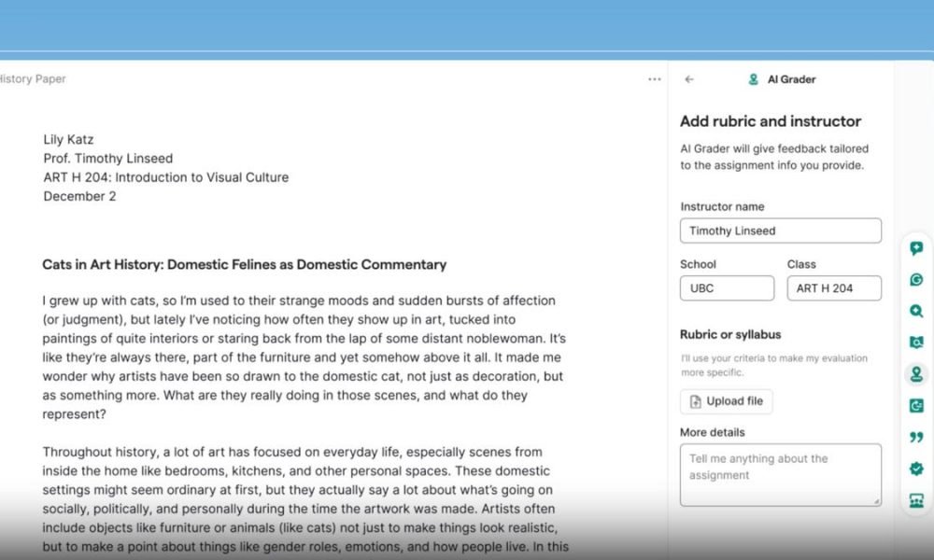Click the author name 'Lily Katz'

coord(68,140)
